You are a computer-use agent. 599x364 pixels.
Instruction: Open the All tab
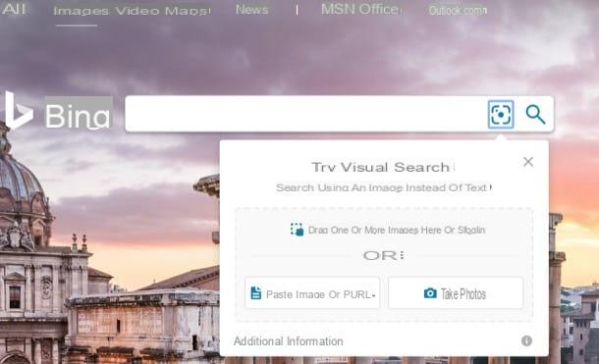(x=13, y=9)
